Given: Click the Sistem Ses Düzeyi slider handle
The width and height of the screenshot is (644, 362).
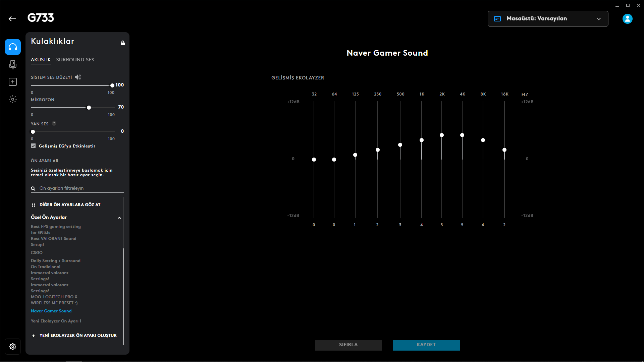Looking at the screenshot, I should [112, 85].
